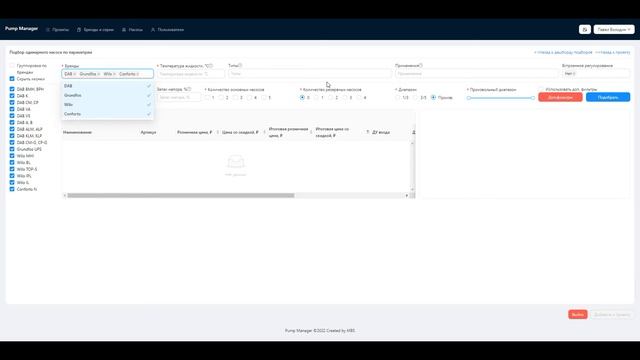
Task: Toggle the group by brands checkbox
Action: pos(12,65)
